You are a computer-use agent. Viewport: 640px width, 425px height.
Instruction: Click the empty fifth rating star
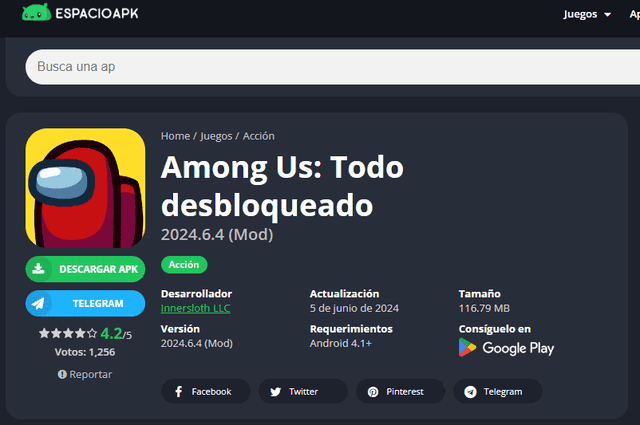(x=92, y=334)
